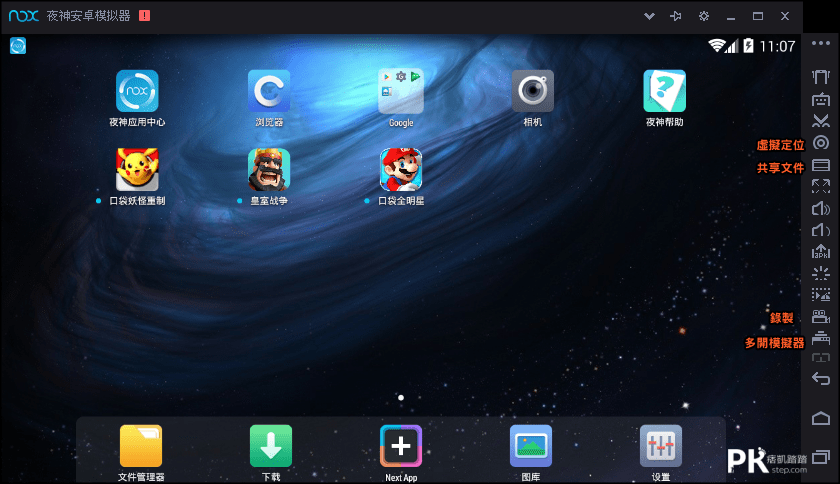
Task: Launch the 口袋妖怪重制 Pikachu game
Action: click(137, 169)
